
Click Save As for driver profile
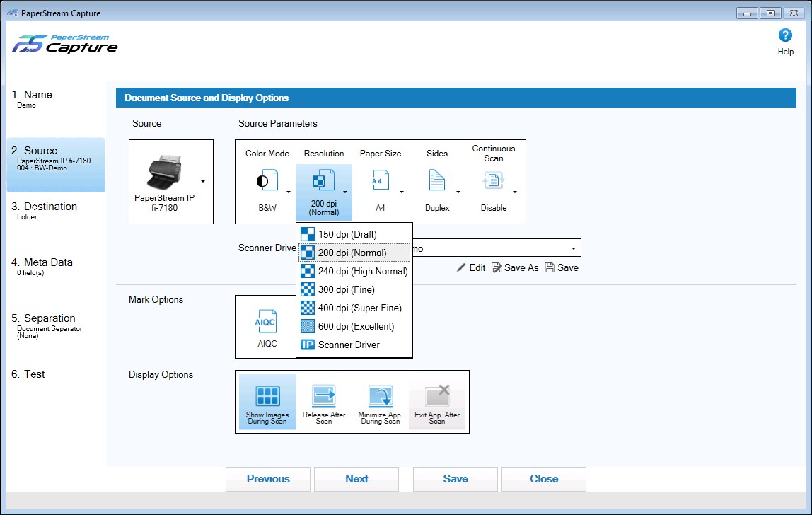coord(515,267)
